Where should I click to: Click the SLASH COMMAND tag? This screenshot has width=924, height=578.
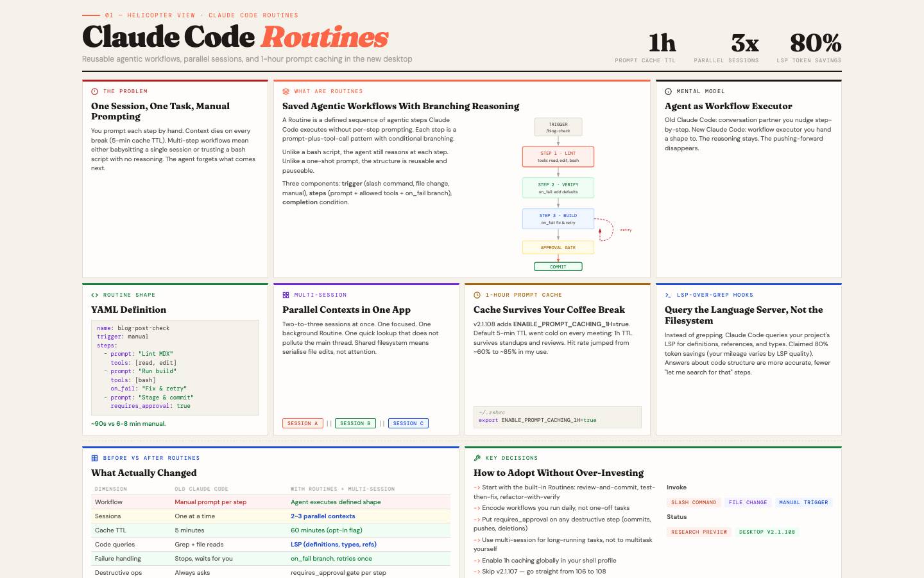pyautogui.click(x=694, y=502)
